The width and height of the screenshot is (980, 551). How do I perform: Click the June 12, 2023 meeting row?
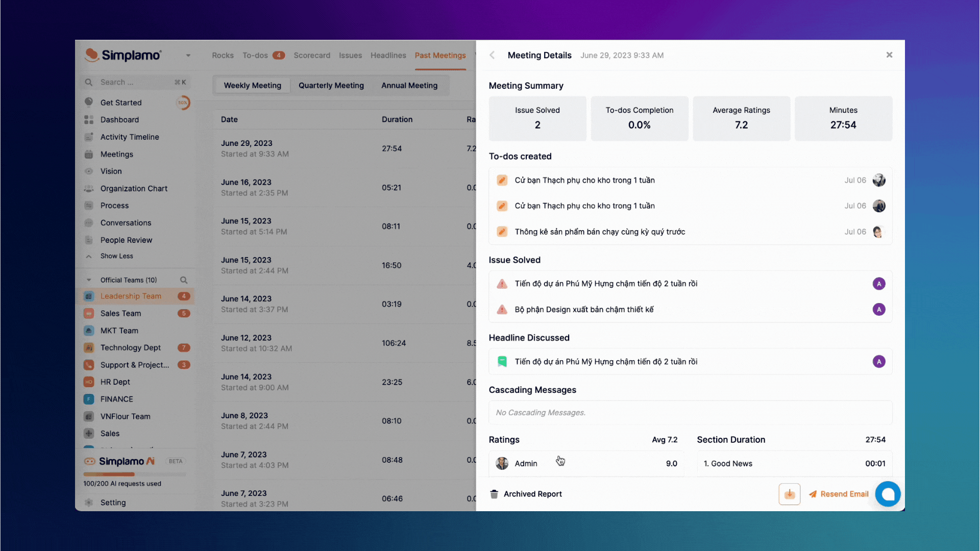(344, 342)
